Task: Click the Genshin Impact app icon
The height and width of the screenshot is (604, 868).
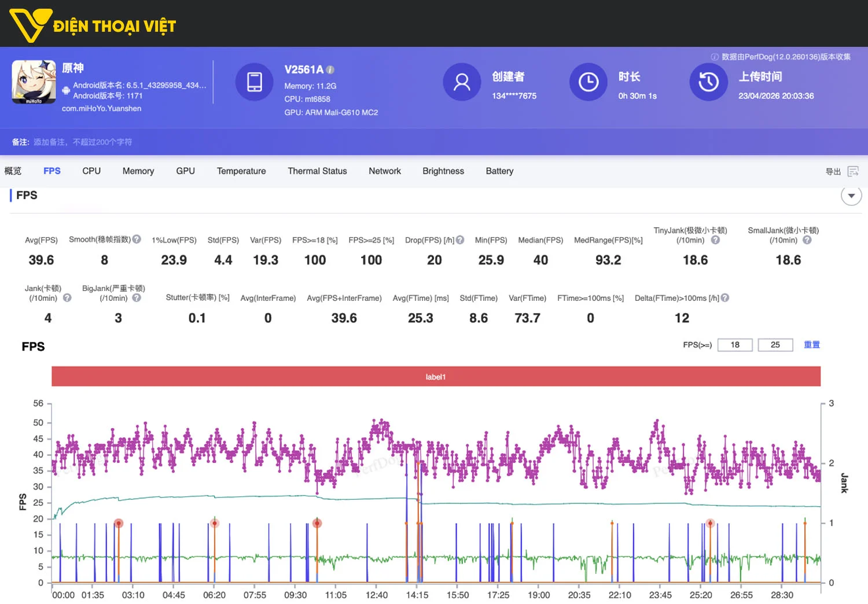Action: pos(34,82)
